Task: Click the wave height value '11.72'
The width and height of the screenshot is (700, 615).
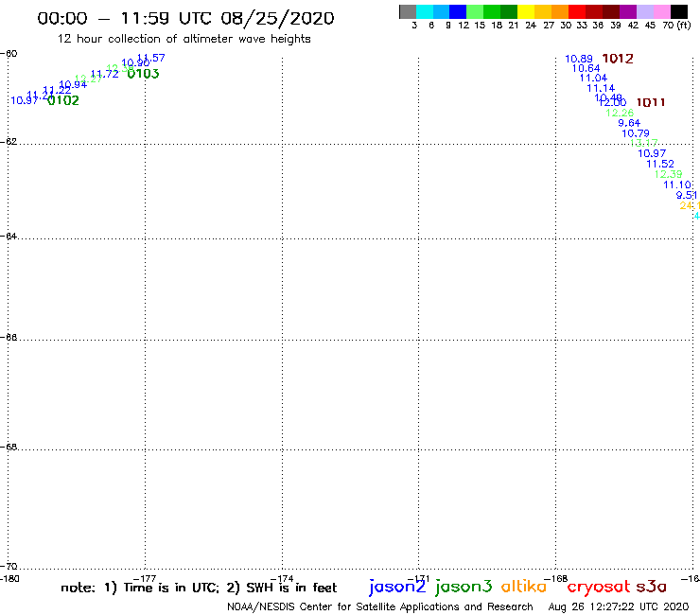Action: click(105, 74)
